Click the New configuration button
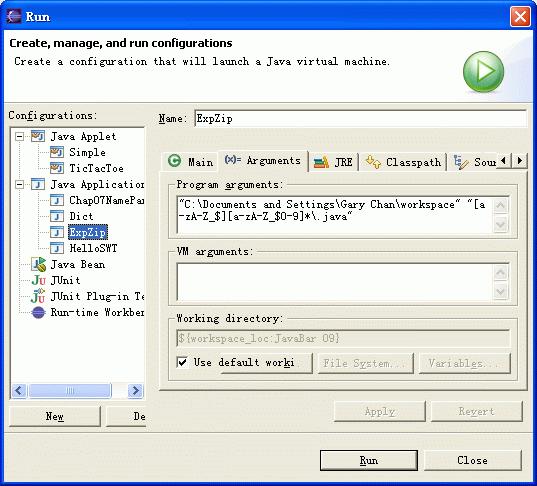This screenshot has width=537, height=486. click(x=55, y=416)
